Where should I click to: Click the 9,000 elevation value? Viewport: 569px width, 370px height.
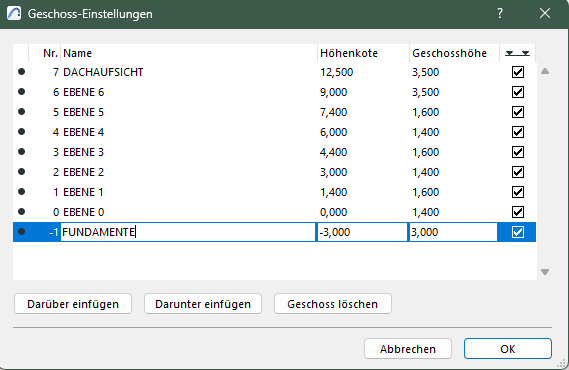pos(333,92)
